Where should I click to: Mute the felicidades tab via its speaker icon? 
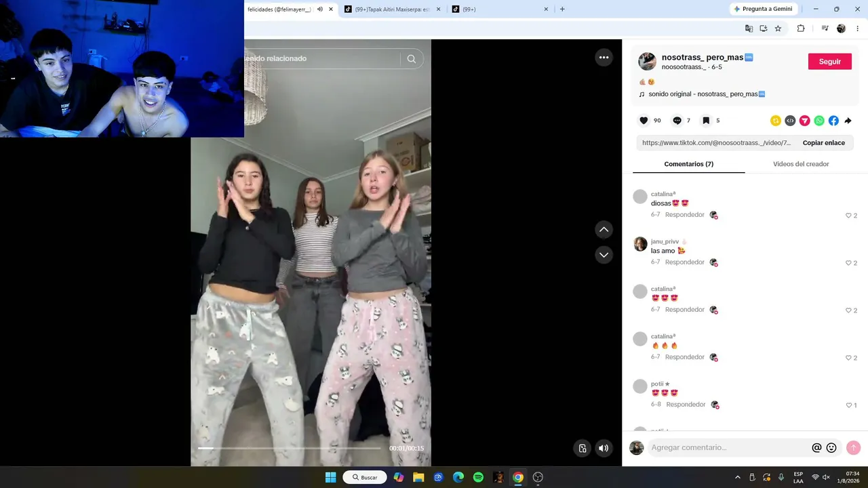tap(320, 9)
